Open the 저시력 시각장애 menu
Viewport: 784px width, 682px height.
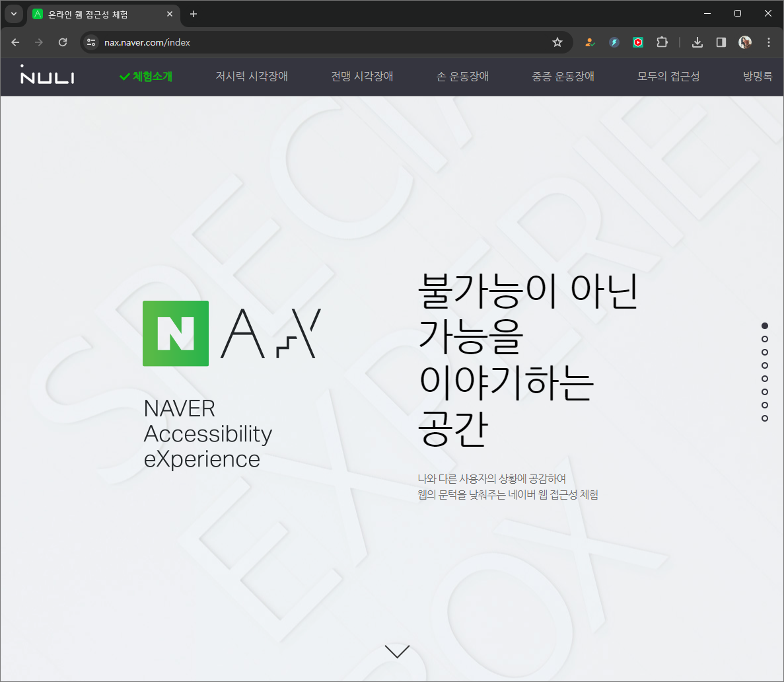click(252, 77)
